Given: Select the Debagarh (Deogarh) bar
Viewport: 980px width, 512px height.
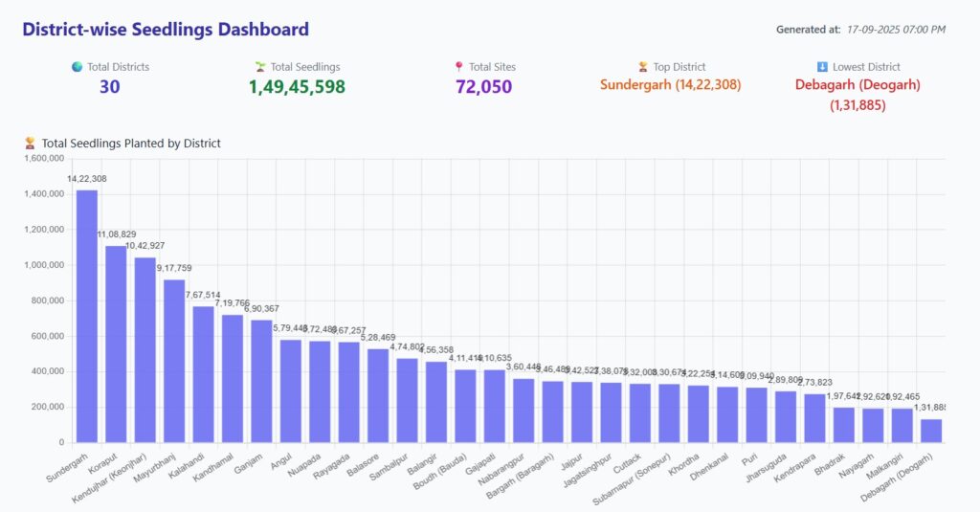Looking at the screenshot, I should (931, 431).
